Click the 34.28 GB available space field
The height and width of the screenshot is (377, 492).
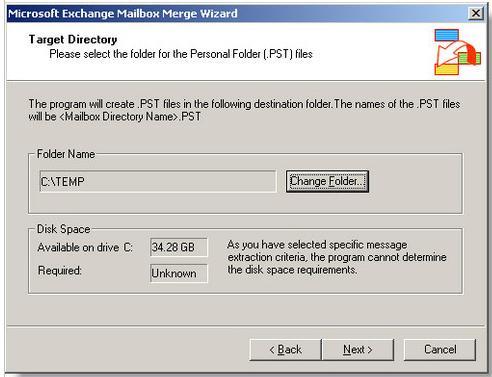coord(179,247)
